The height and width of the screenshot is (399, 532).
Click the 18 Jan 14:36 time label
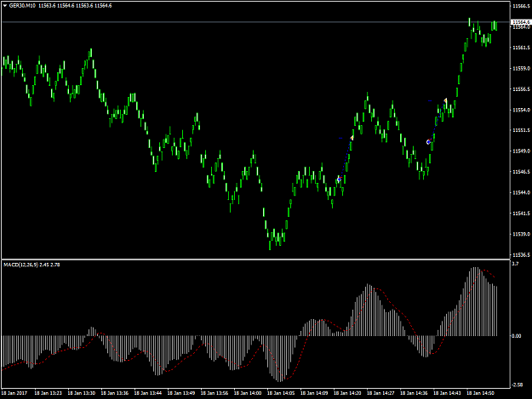point(414,393)
